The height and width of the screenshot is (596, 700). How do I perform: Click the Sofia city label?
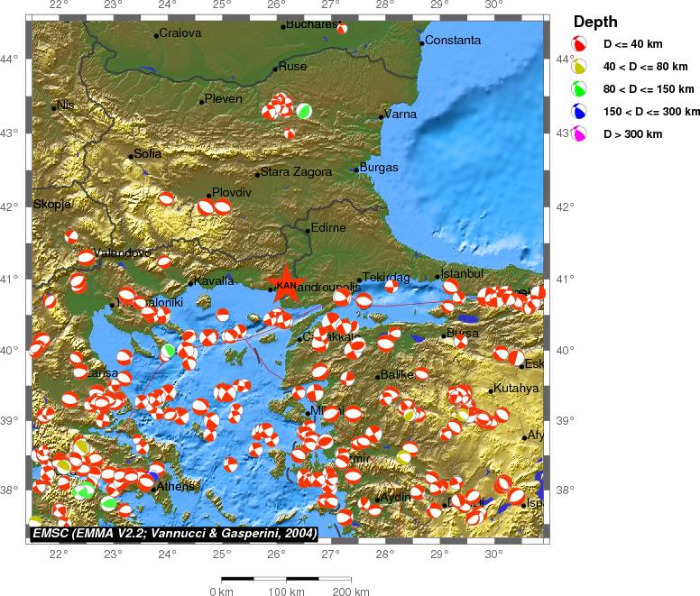[x=148, y=154]
